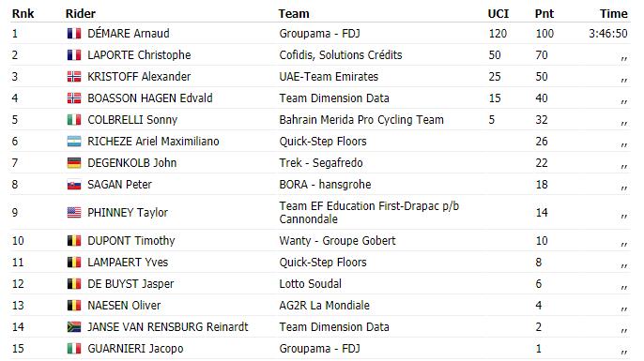Screen dimensions: 644x361
Task: Open rider profile of BOASSON HAGEN Edvald
Action: click(150, 98)
